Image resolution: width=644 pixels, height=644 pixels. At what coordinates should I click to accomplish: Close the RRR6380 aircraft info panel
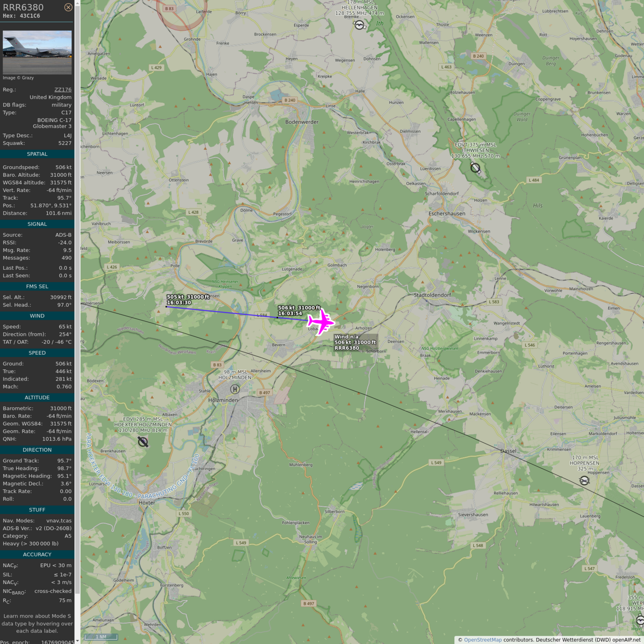click(x=68, y=7)
